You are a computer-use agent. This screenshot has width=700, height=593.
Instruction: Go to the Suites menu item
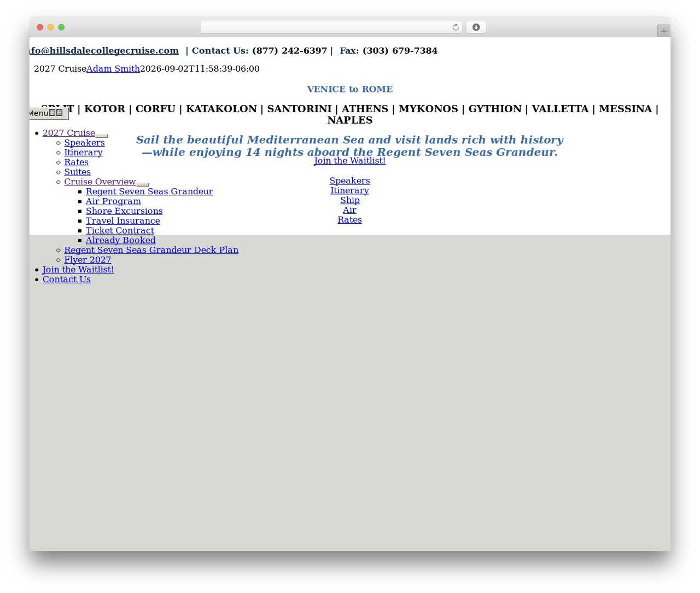tap(77, 172)
